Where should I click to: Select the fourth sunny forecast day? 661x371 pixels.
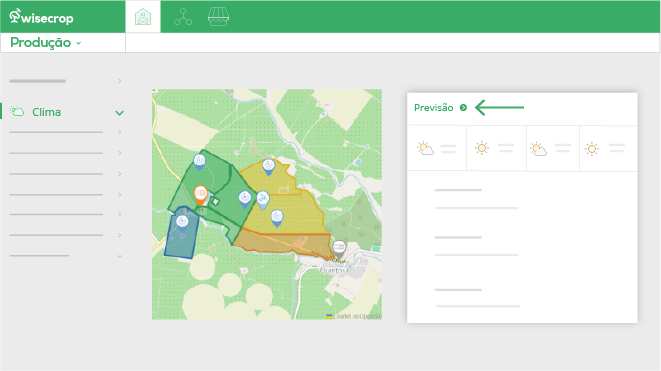(x=608, y=148)
